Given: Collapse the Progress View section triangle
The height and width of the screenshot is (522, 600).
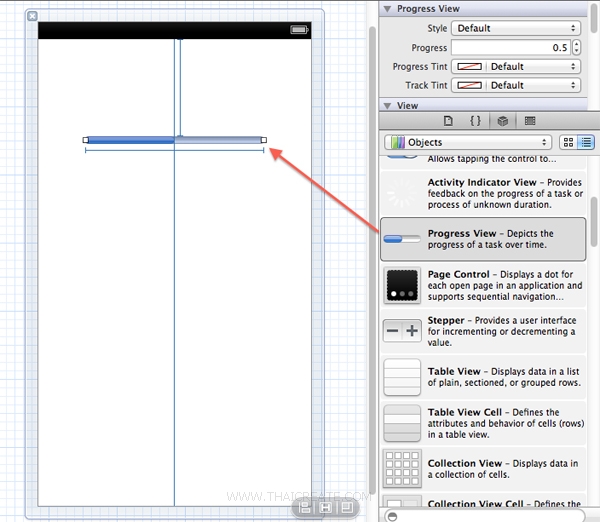Looking at the screenshot, I should [x=387, y=8].
